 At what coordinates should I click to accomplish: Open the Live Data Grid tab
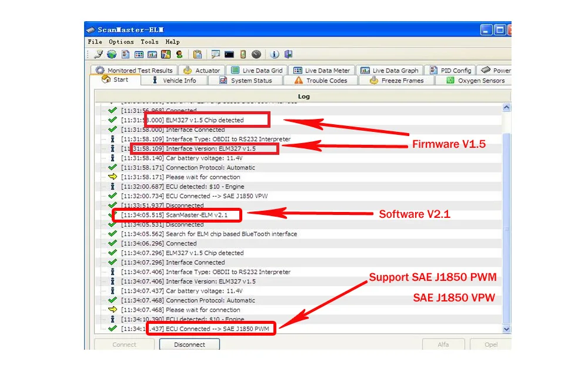click(257, 70)
